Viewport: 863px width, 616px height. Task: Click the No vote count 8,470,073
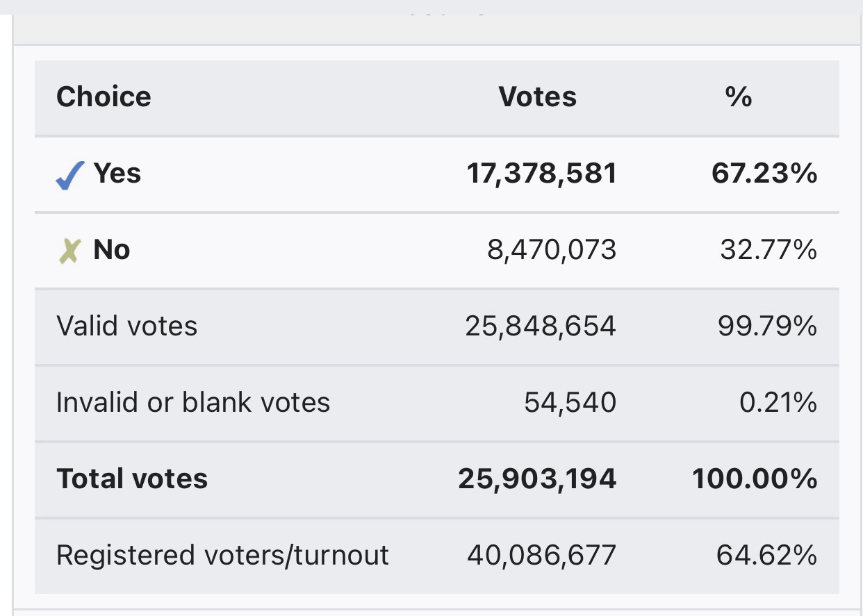[552, 250]
